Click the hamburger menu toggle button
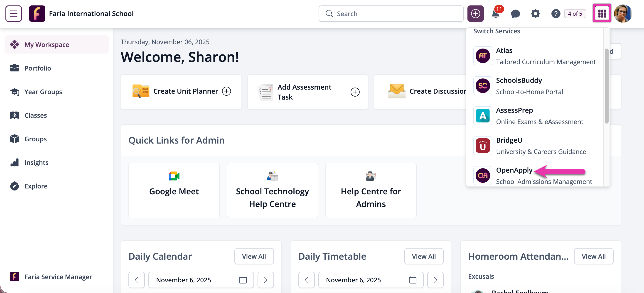This screenshot has width=644, height=293. [x=13, y=13]
